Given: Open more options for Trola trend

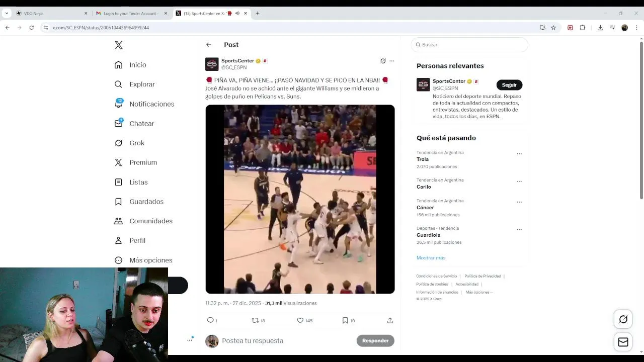Looking at the screenshot, I should (x=519, y=154).
